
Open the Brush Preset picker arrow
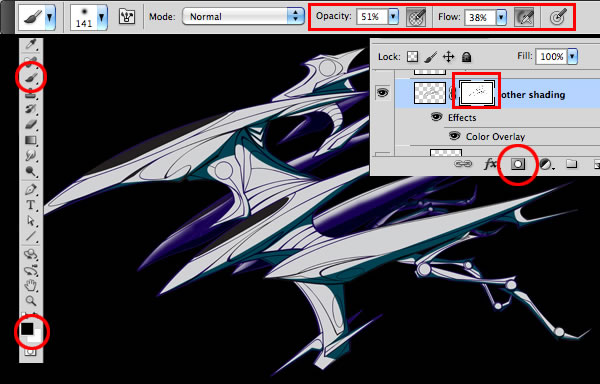click(101, 18)
